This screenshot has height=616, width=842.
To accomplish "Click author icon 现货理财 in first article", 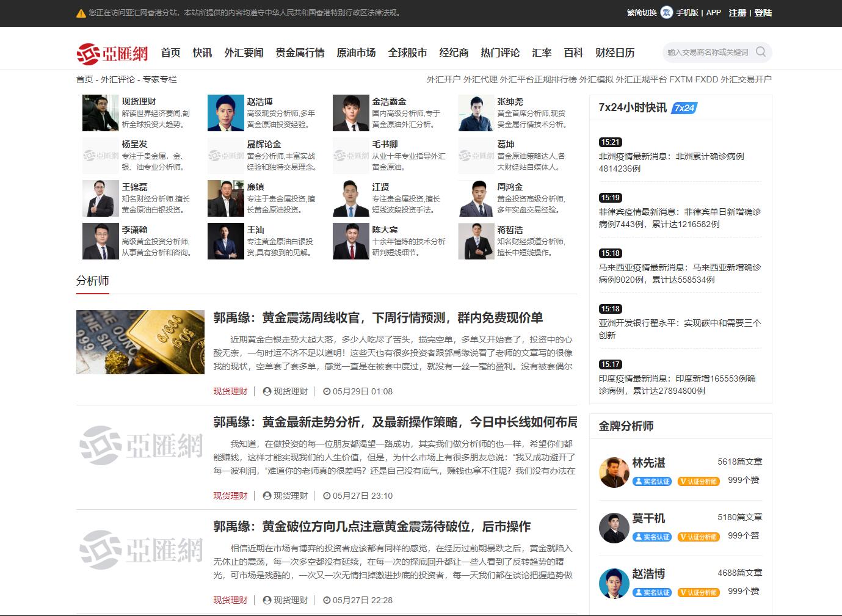I will pyautogui.click(x=267, y=391).
